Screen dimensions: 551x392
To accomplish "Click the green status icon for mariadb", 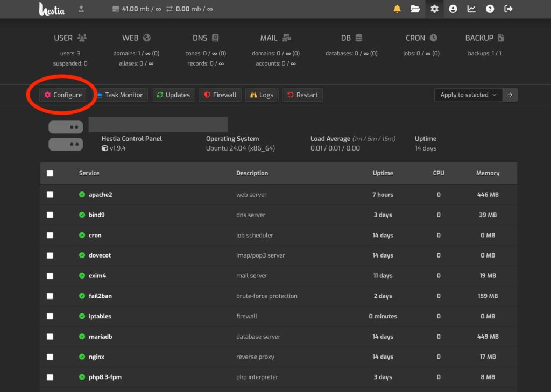I will [x=82, y=337].
